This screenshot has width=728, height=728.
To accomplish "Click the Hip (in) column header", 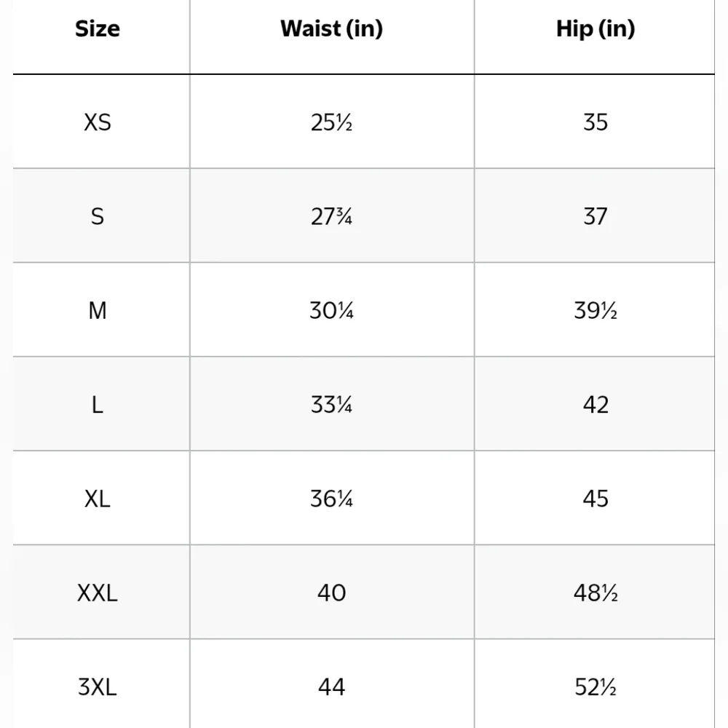I will (x=595, y=29).
